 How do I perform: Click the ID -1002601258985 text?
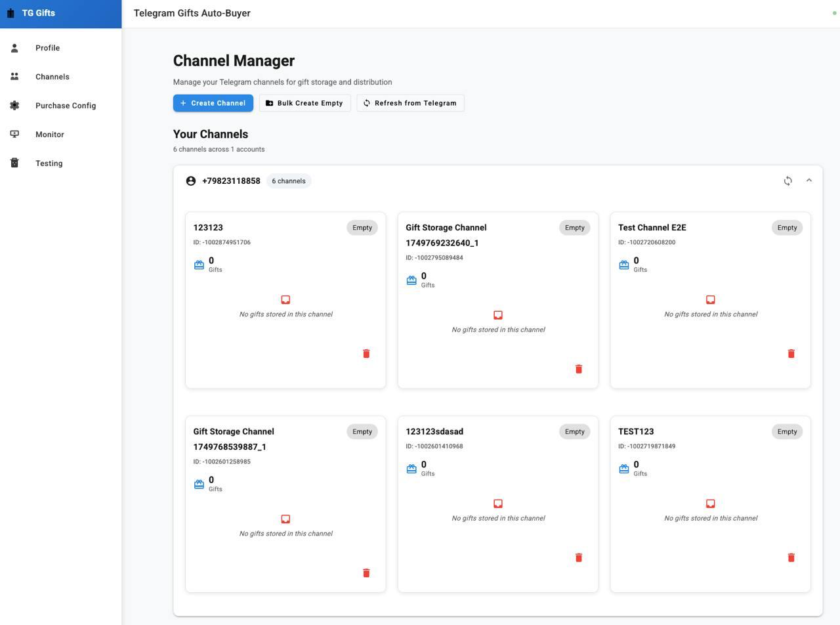[x=222, y=462]
